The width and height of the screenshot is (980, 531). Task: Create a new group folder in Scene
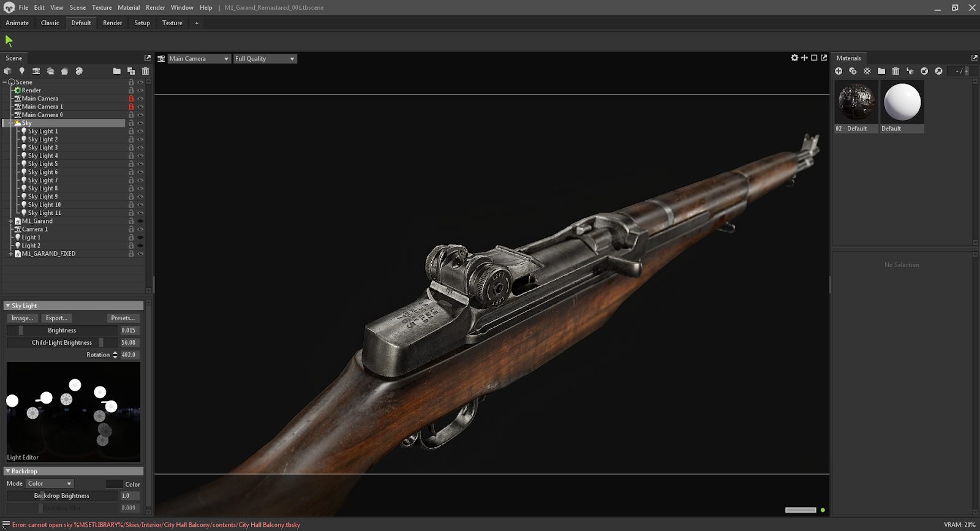117,71
